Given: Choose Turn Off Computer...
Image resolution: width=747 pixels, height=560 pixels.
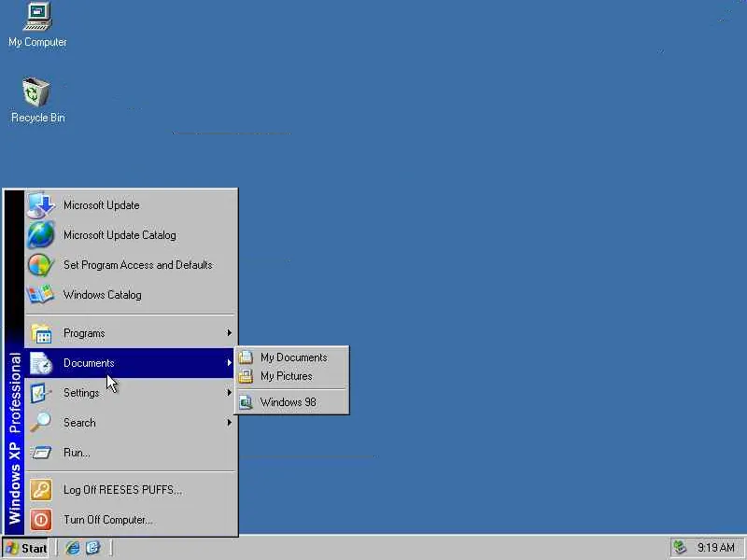Looking at the screenshot, I should click(131, 520).
